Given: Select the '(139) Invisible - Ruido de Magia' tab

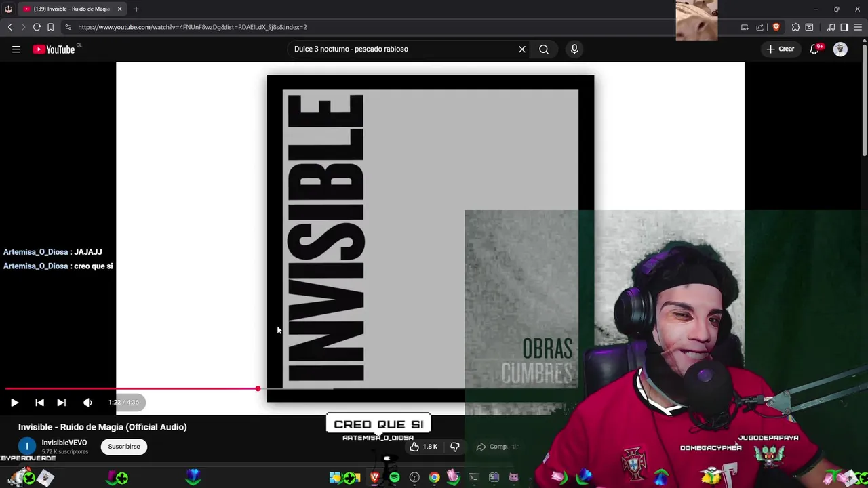Looking at the screenshot, I should pos(71,9).
